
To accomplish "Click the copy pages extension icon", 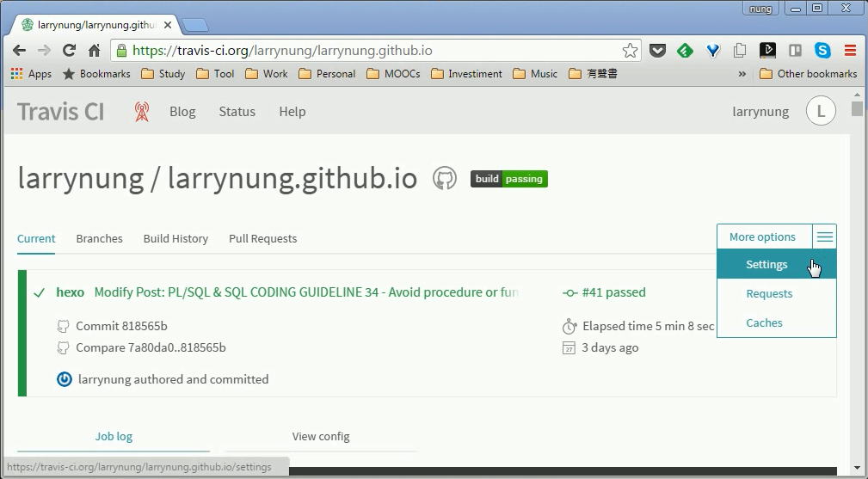I will (x=740, y=51).
